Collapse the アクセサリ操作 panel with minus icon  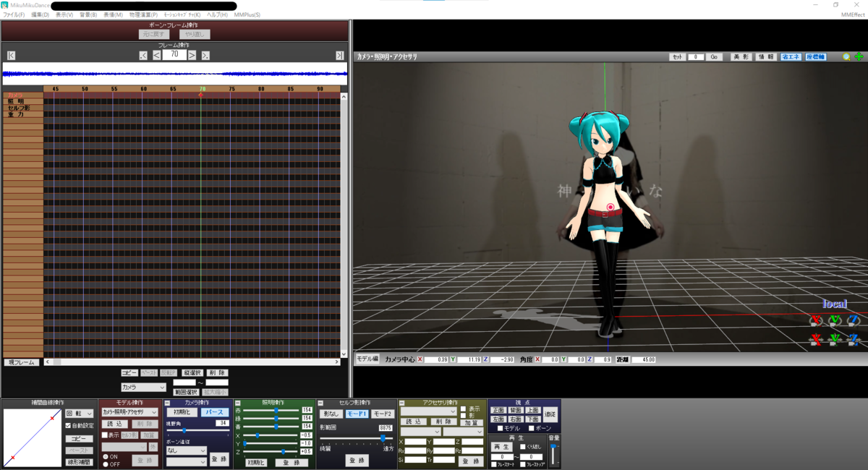pyautogui.click(x=401, y=403)
